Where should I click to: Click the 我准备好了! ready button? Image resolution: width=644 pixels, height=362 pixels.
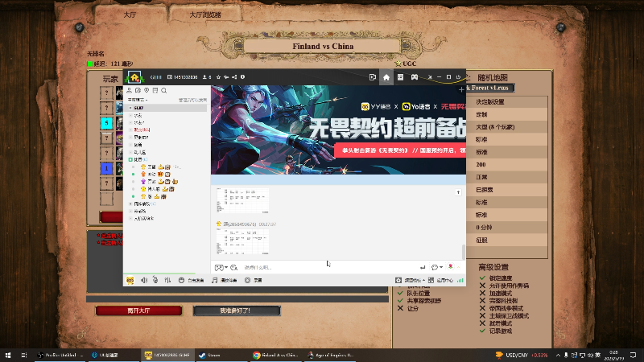click(237, 311)
